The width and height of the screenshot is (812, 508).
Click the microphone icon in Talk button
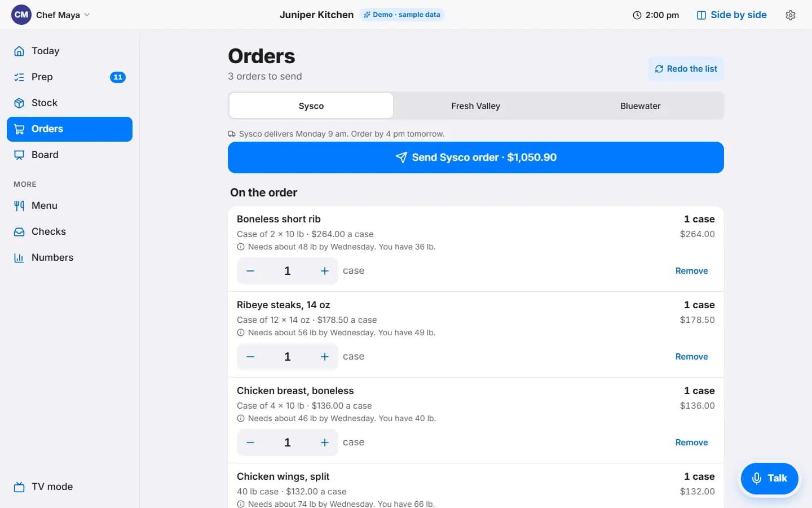coord(757,478)
